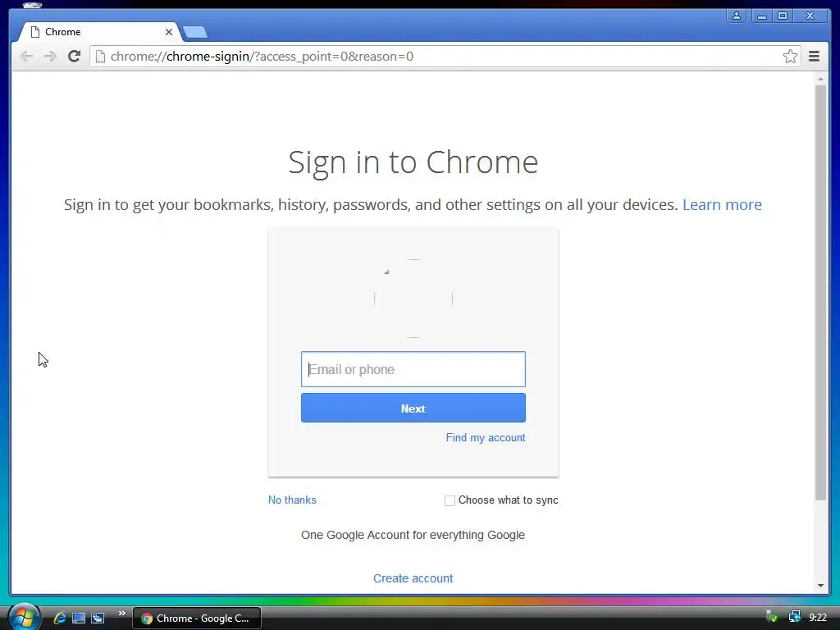Close the Chrome tab
The image size is (840, 630).
click(169, 32)
